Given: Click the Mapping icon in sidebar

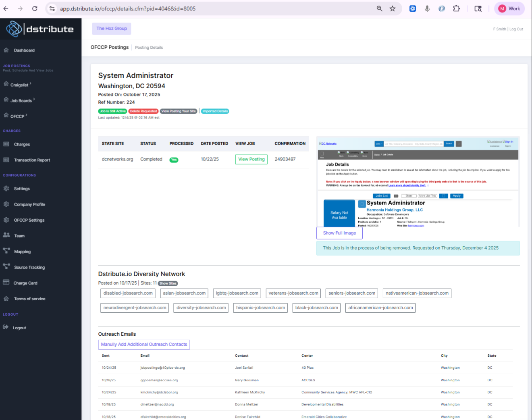Looking at the screenshot, I should click(6, 251).
